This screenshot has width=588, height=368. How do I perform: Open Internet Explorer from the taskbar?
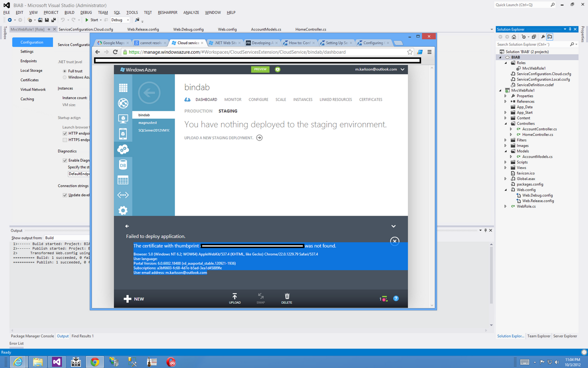(x=18, y=362)
